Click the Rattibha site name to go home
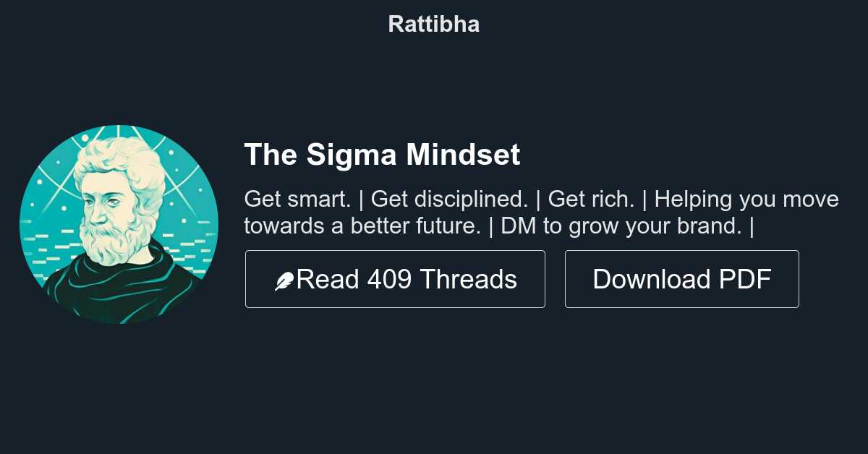This screenshot has height=454, width=868. [x=433, y=24]
